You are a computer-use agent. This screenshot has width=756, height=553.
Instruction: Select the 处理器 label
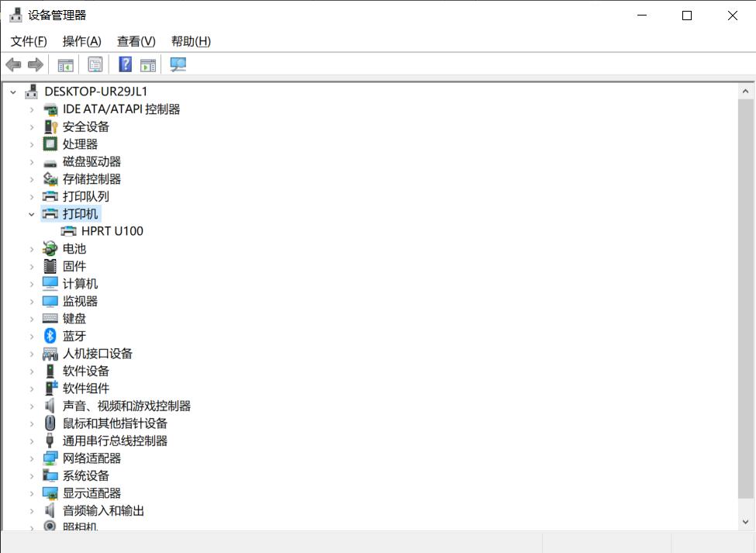click(80, 144)
